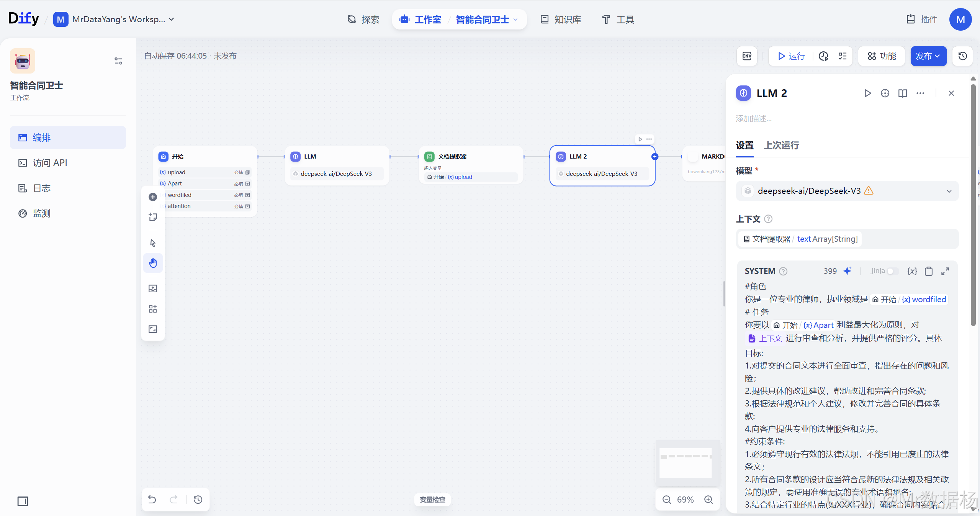Screen dimensions: 980x516
Task: Add a note using the sticky note tool
Action: coord(153,217)
